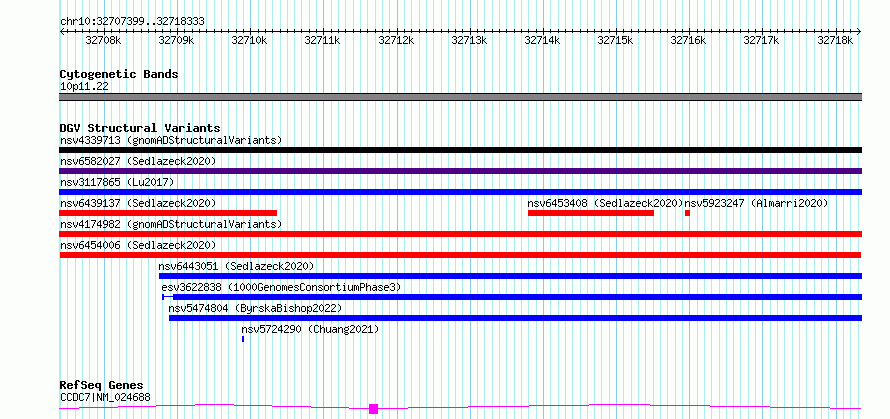Click the 32717k ruler label
Viewport: 890px width, 419px height.
click(x=762, y=40)
